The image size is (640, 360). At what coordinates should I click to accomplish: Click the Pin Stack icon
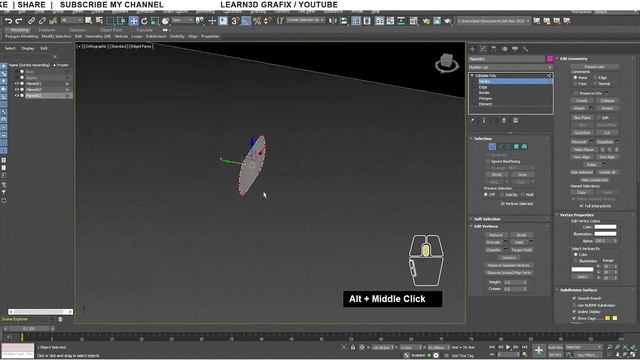[473, 120]
